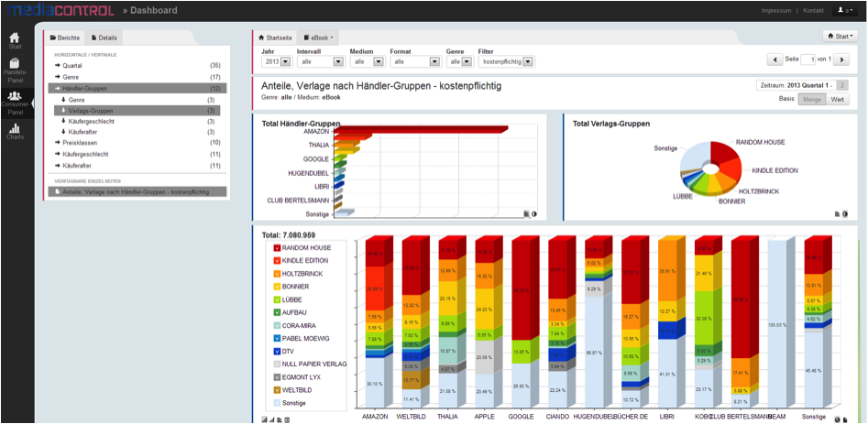Click the round icon at bottom right of stacked chart
868x424 pixels.
(837, 419)
